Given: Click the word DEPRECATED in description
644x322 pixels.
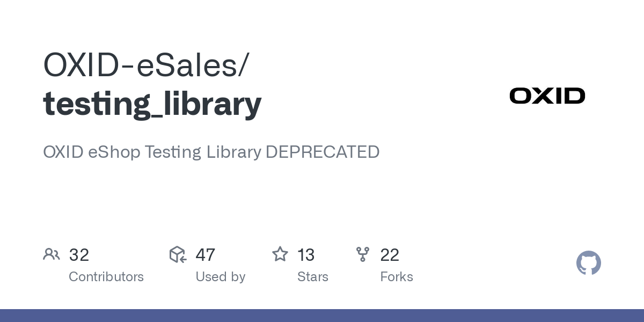Looking at the screenshot, I should pos(323,152).
